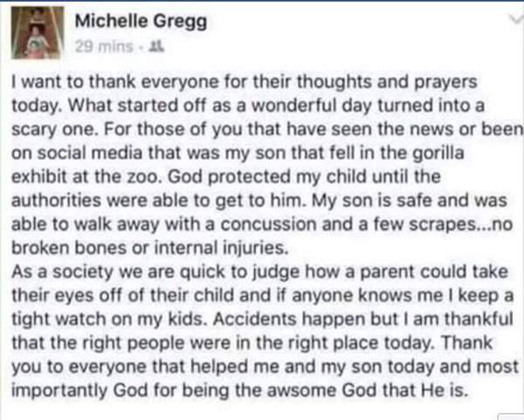The image size is (524, 420).
Task: Click 'As a society' paragraph start
Action: click(x=63, y=272)
